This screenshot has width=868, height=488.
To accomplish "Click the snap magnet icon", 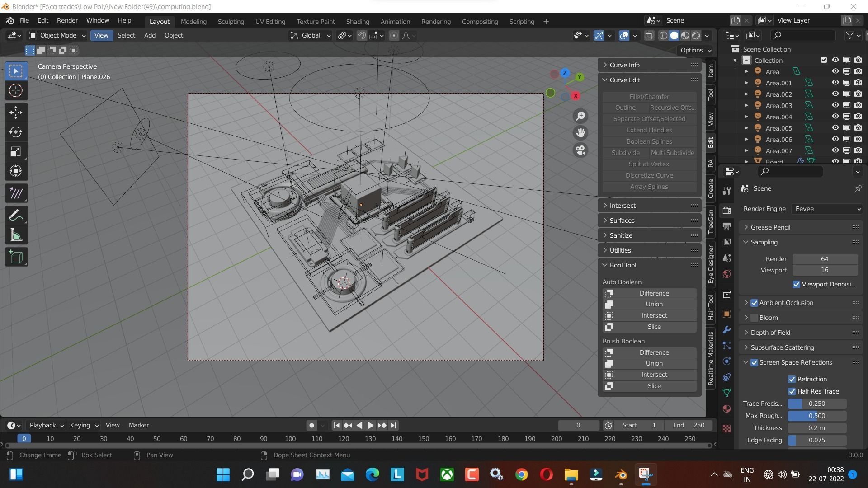I will click(x=362, y=36).
